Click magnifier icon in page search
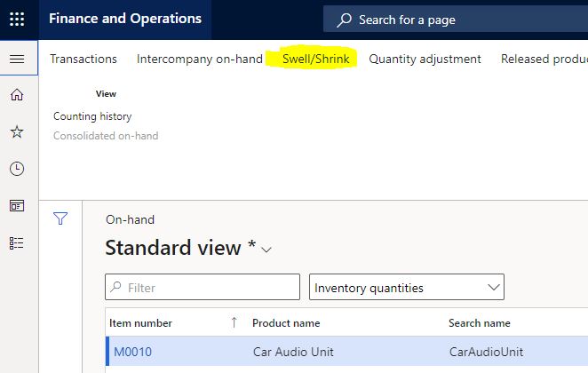Screen dimensions: 588x373 (x=344, y=20)
